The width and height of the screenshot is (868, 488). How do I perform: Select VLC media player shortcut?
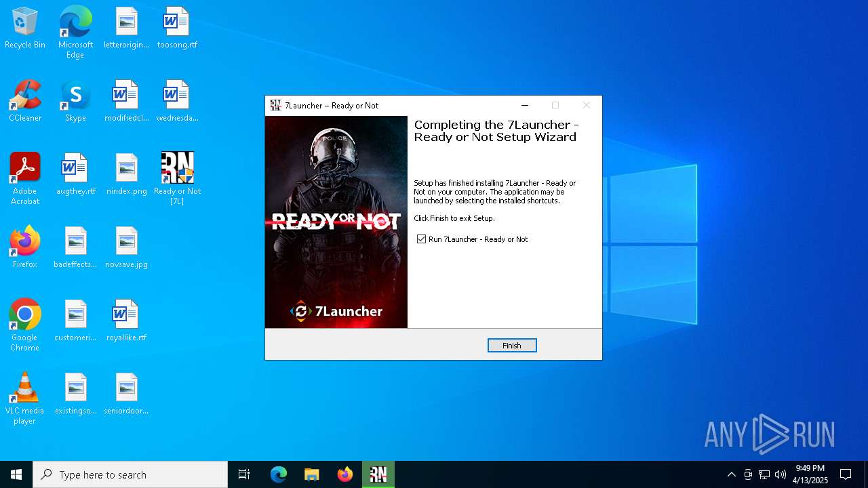25,399
